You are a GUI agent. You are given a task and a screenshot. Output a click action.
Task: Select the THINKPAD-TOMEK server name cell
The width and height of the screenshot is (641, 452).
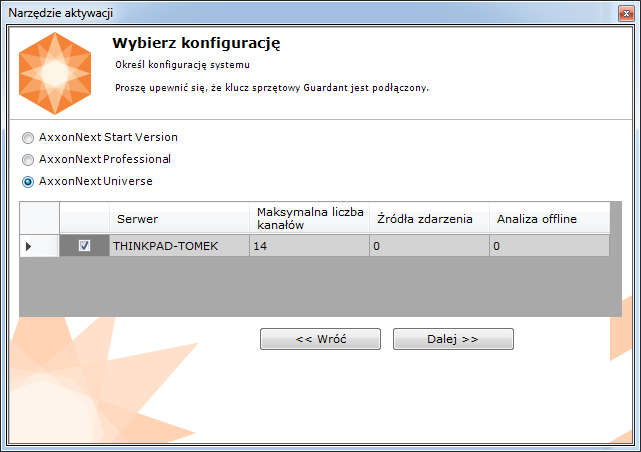(x=179, y=246)
